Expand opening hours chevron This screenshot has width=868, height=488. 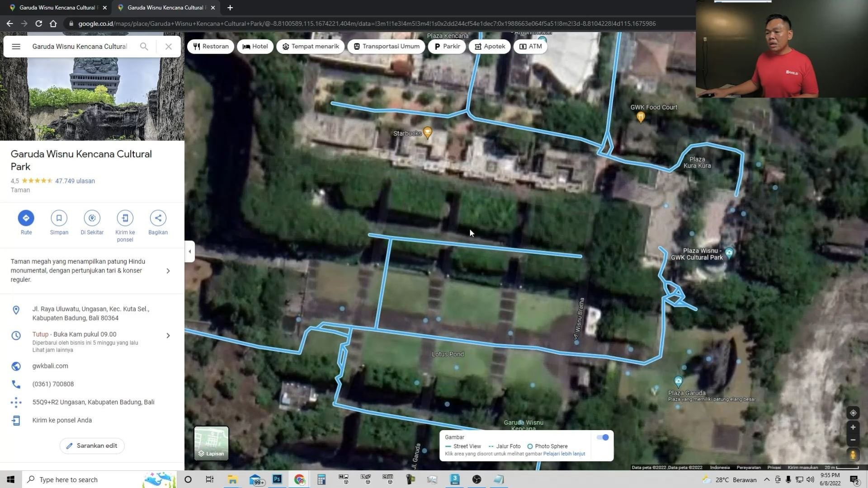168,335
